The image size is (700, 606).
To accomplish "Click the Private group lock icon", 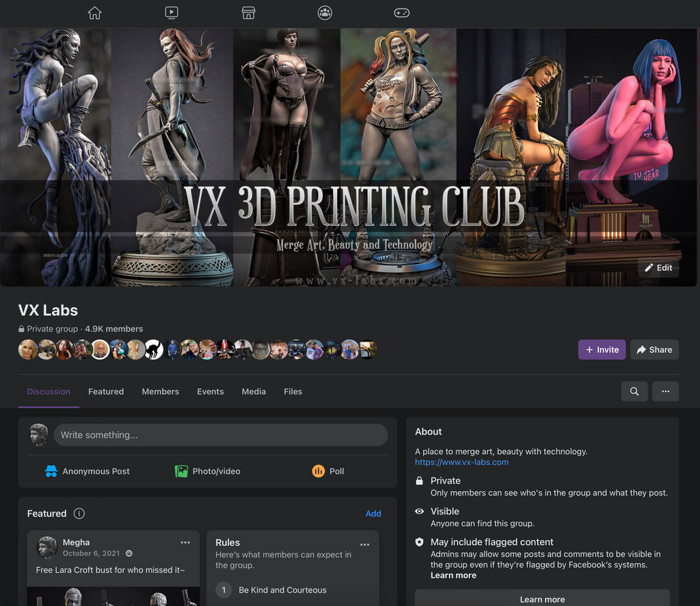I will tap(21, 329).
